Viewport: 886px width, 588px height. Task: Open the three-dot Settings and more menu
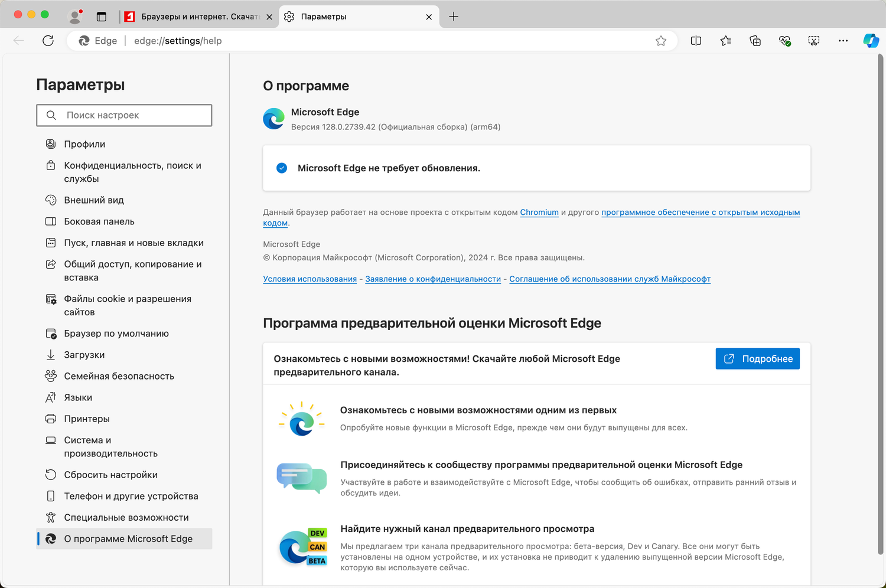pyautogui.click(x=843, y=41)
